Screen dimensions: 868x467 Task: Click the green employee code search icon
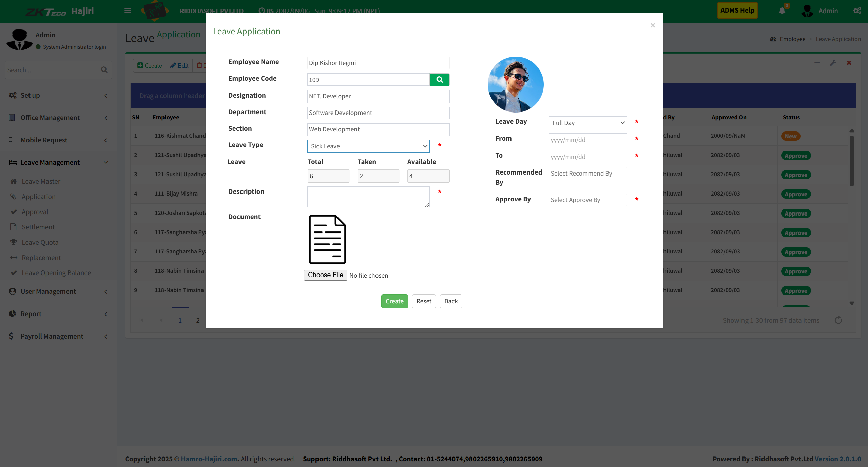tap(439, 80)
